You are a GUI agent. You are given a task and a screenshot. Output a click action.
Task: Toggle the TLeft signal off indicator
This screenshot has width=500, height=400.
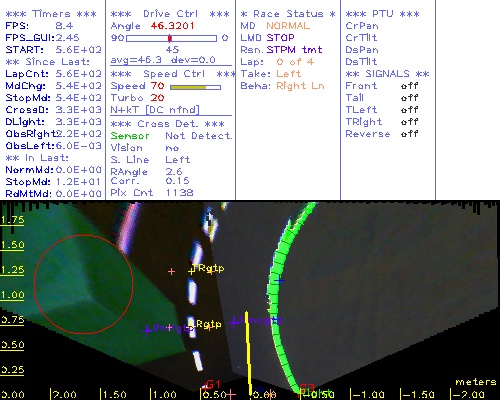click(409, 110)
